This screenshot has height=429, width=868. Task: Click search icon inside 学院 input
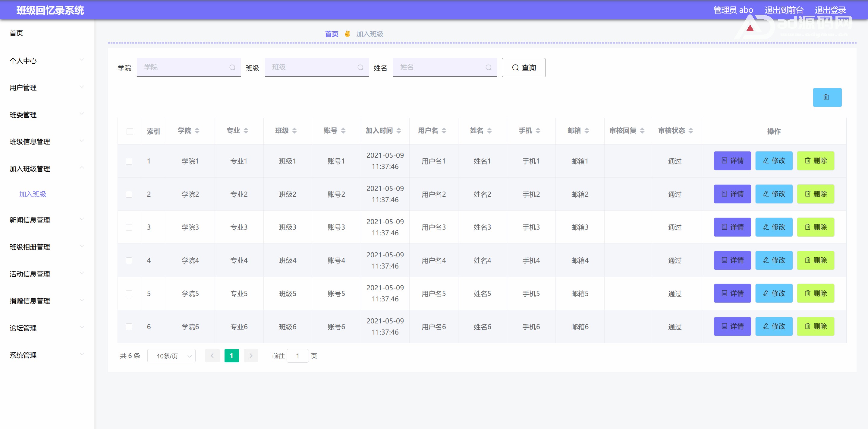tap(232, 68)
